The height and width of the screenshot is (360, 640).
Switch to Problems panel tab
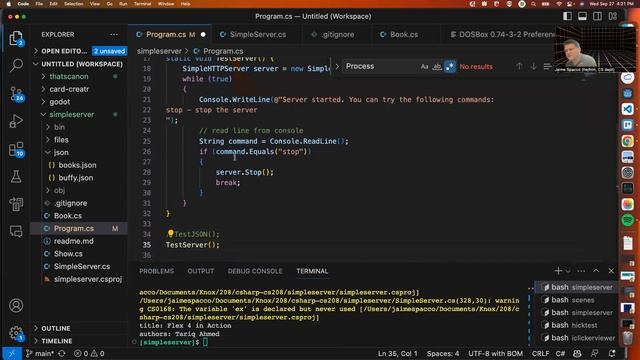pos(156,271)
